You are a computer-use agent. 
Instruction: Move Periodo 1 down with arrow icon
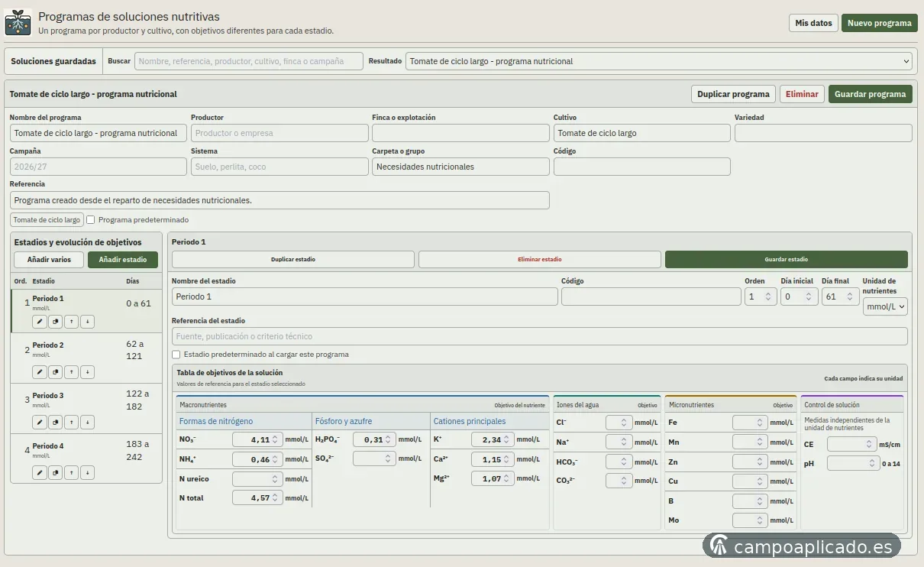tap(88, 322)
